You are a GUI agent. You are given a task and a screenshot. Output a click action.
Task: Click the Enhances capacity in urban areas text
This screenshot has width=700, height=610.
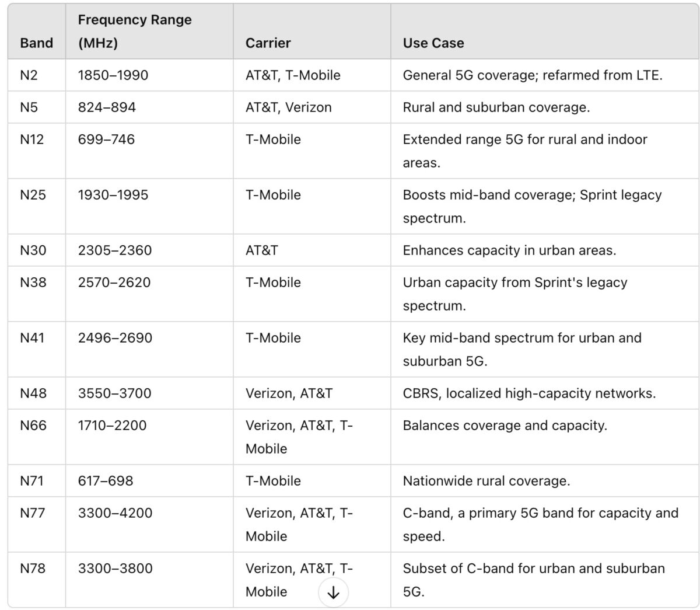[x=509, y=250]
